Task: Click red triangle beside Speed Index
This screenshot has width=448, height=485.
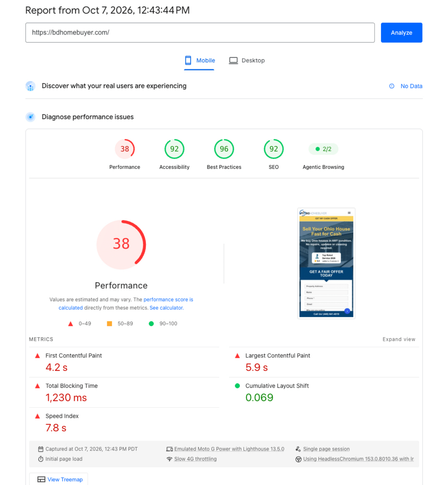Action: click(37, 416)
